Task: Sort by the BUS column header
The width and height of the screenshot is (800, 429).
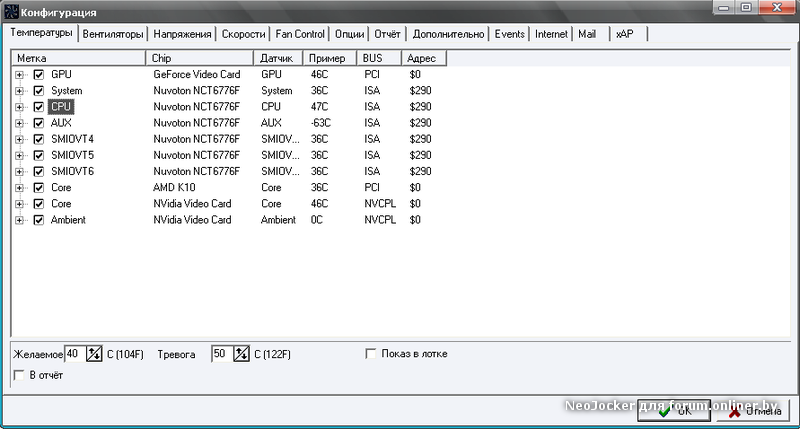Action: coord(379,58)
